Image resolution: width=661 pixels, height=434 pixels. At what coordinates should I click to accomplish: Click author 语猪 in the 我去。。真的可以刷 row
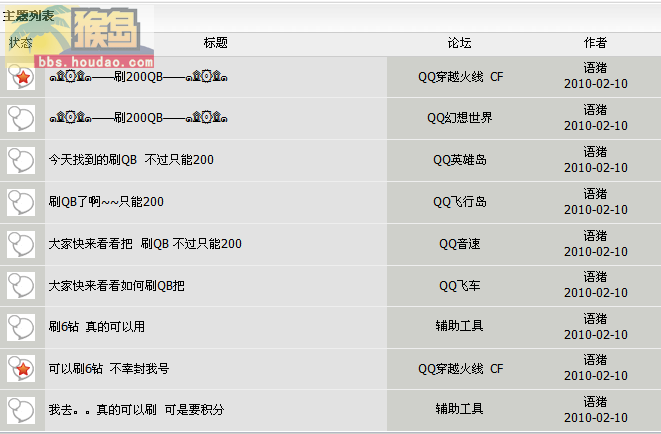point(595,401)
